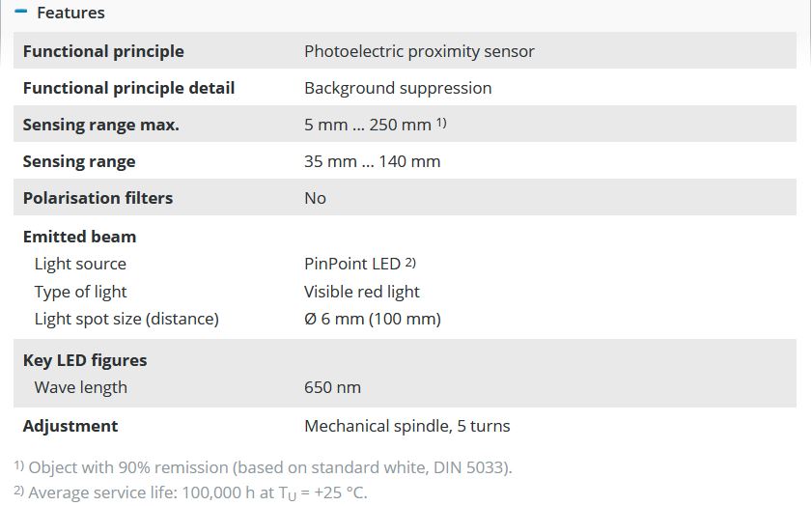812x506 pixels.
Task: Select the Functional principle detail label
Action: (128, 88)
